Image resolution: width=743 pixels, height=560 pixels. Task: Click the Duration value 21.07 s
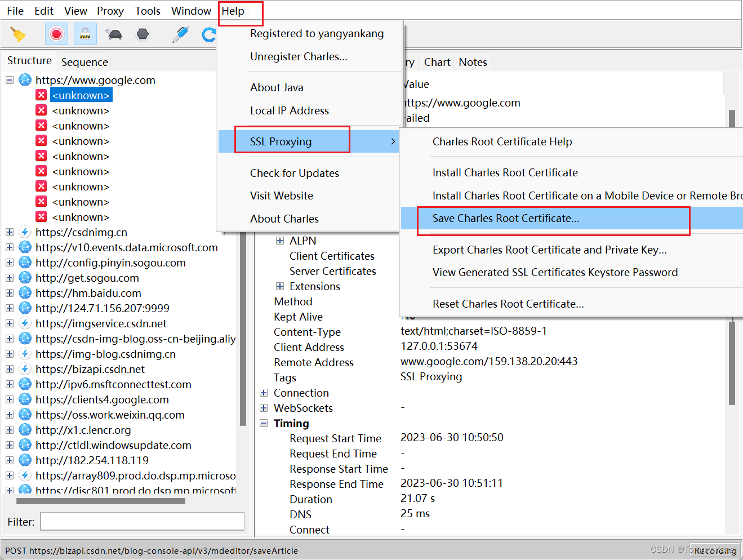tap(417, 498)
